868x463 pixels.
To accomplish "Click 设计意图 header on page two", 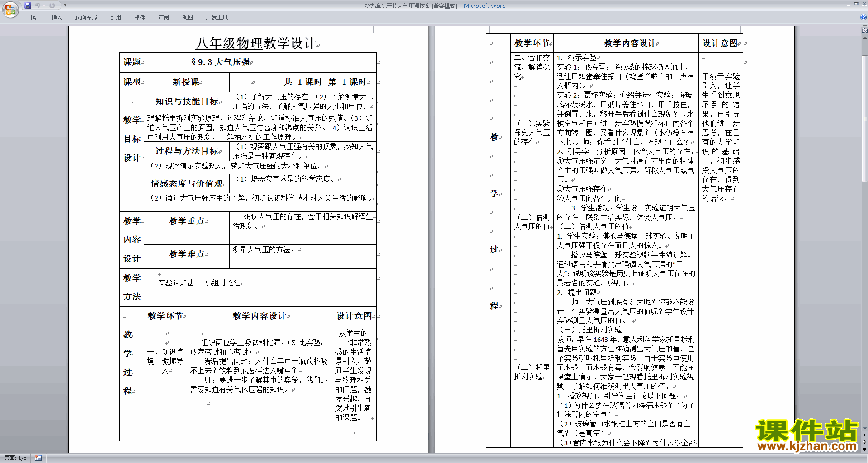I will click(720, 43).
